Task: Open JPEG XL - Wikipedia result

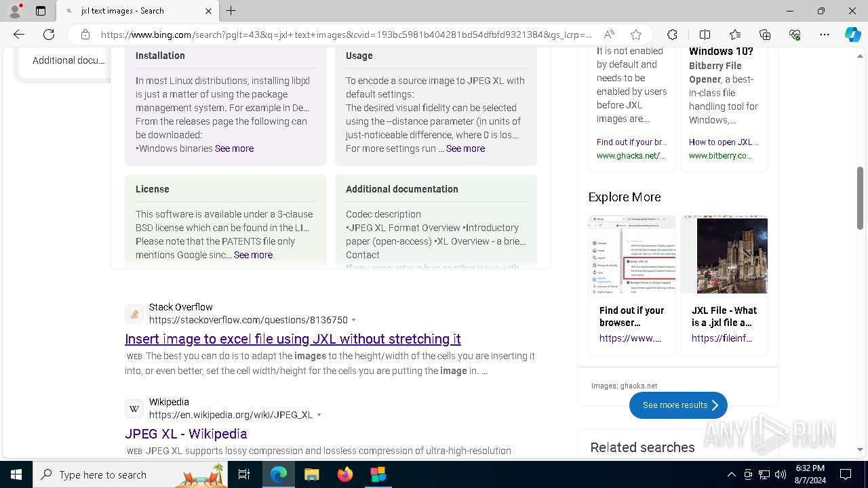Action: tap(186, 434)
